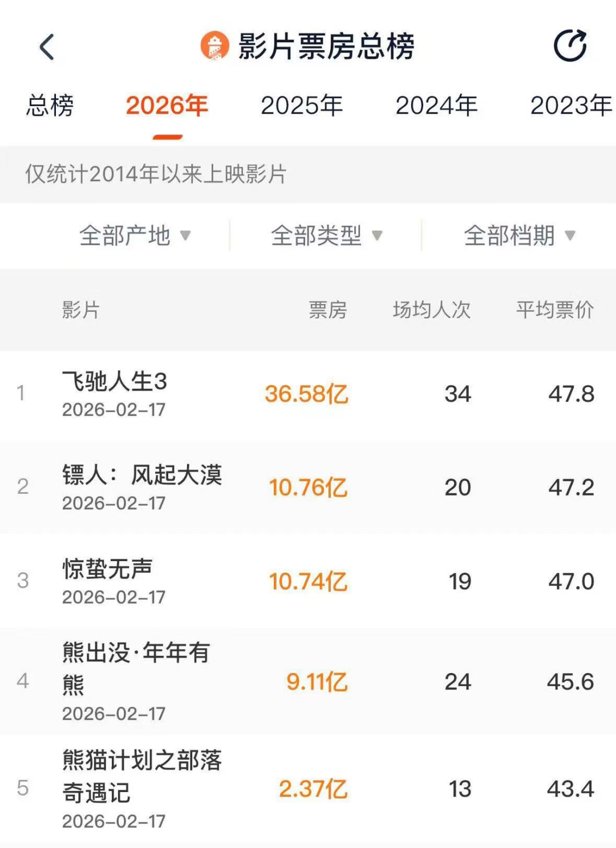616x848 pixels.
Task: Tap the orange lighthouse logo icon
Action: click(214, 46)
